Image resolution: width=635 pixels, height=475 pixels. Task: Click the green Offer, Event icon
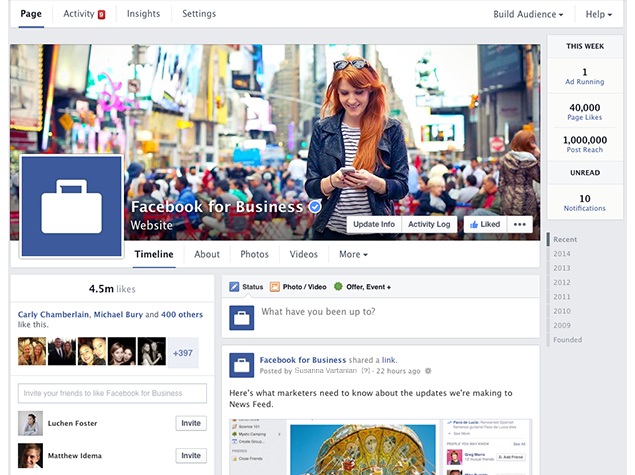pos(338,286)
